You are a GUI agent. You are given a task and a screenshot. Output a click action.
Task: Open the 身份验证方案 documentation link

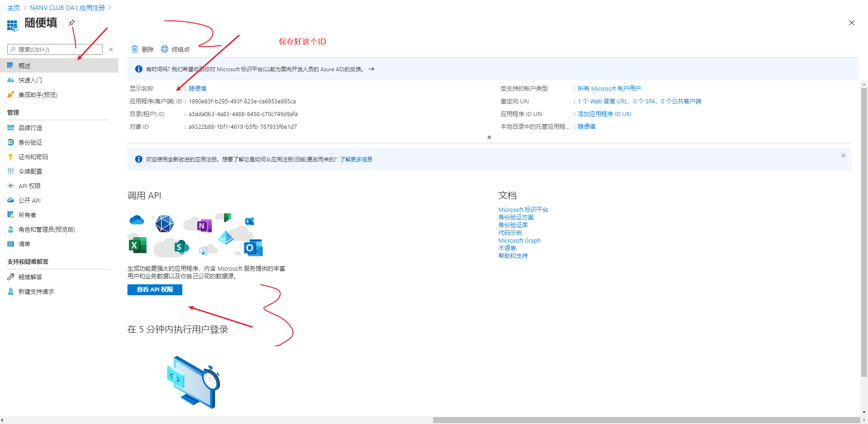click(516, 217)
